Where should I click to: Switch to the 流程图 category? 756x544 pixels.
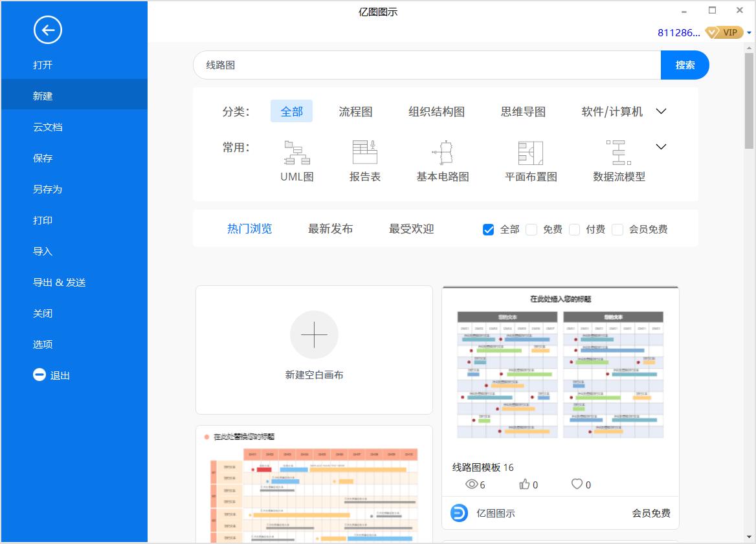pyautogui.click(x=355, y=111)
